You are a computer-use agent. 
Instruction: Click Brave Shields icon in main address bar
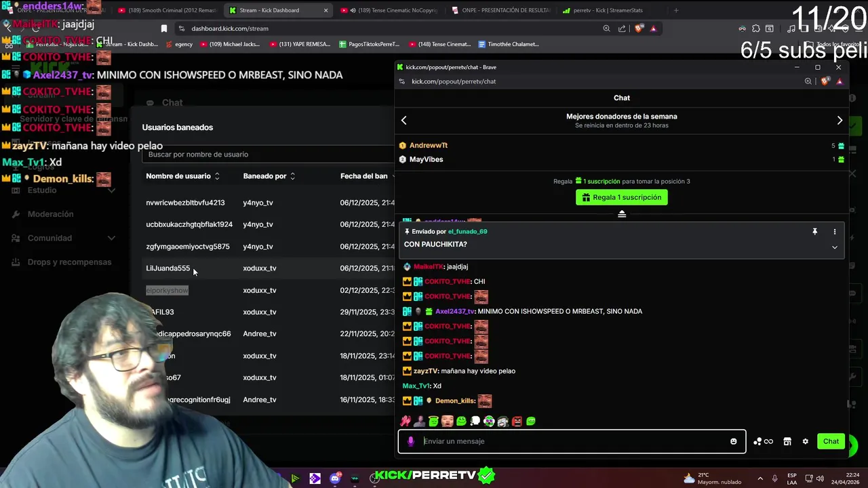pos(638,28)
